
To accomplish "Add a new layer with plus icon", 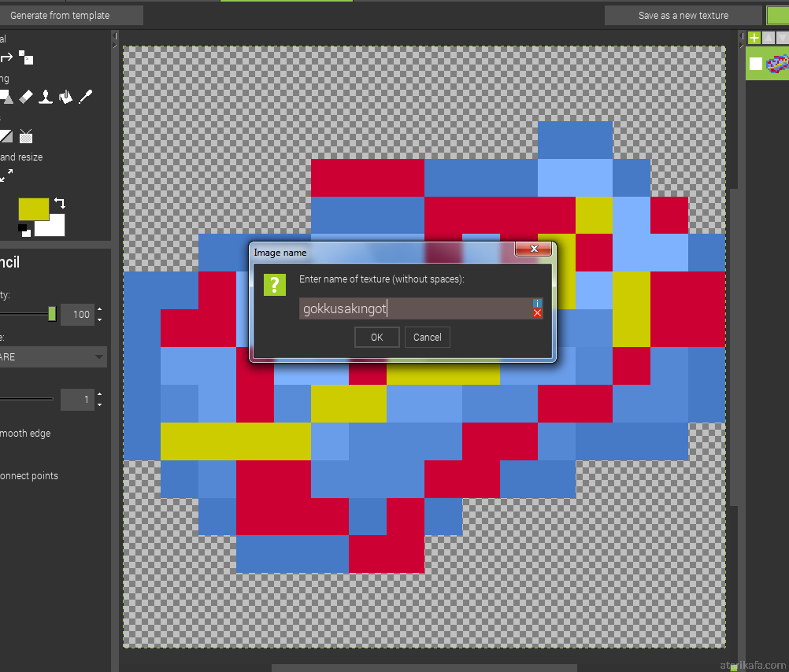I will tap(754, 38).
